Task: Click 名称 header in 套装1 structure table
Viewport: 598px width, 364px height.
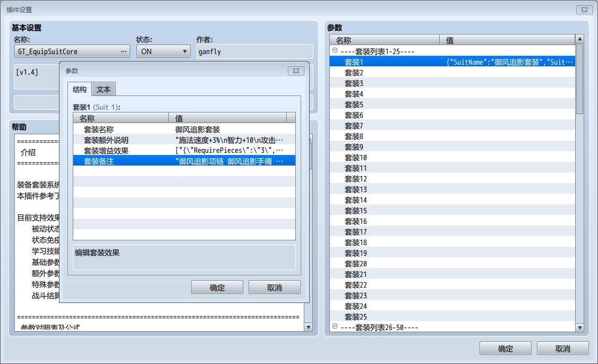Action: point(121,118)
